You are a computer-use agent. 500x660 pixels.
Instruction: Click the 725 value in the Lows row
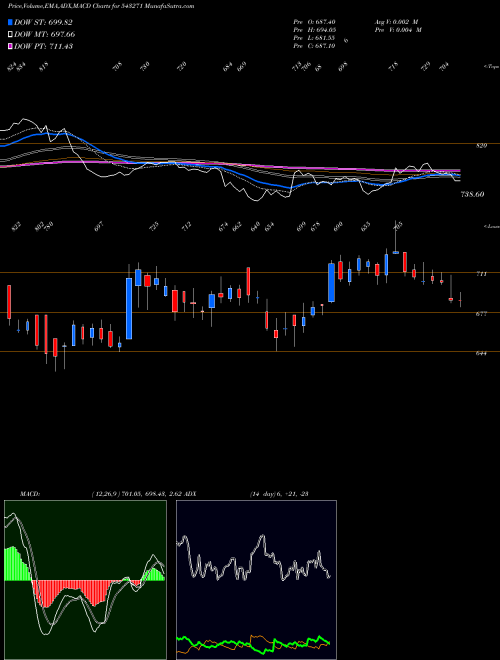(154, 226)
